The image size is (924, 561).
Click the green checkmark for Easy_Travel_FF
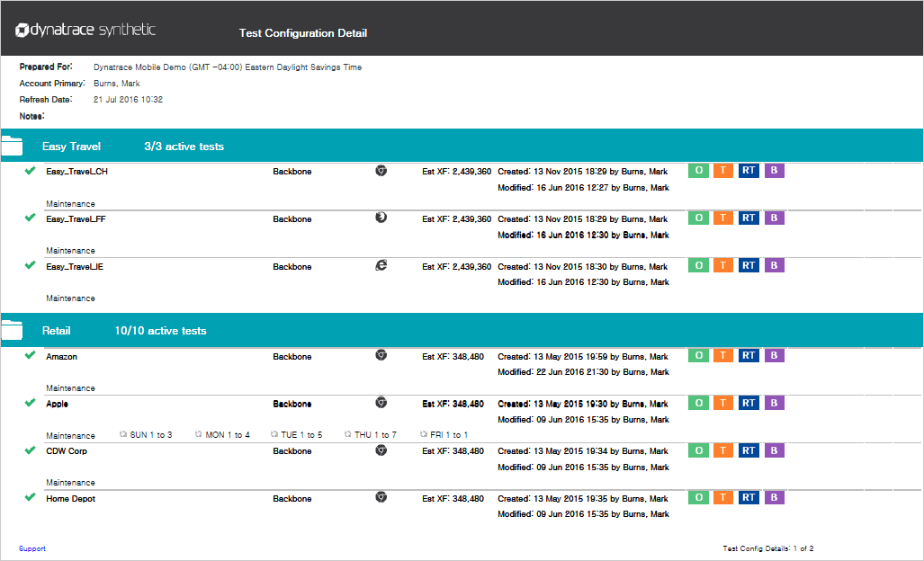point(30,218)
